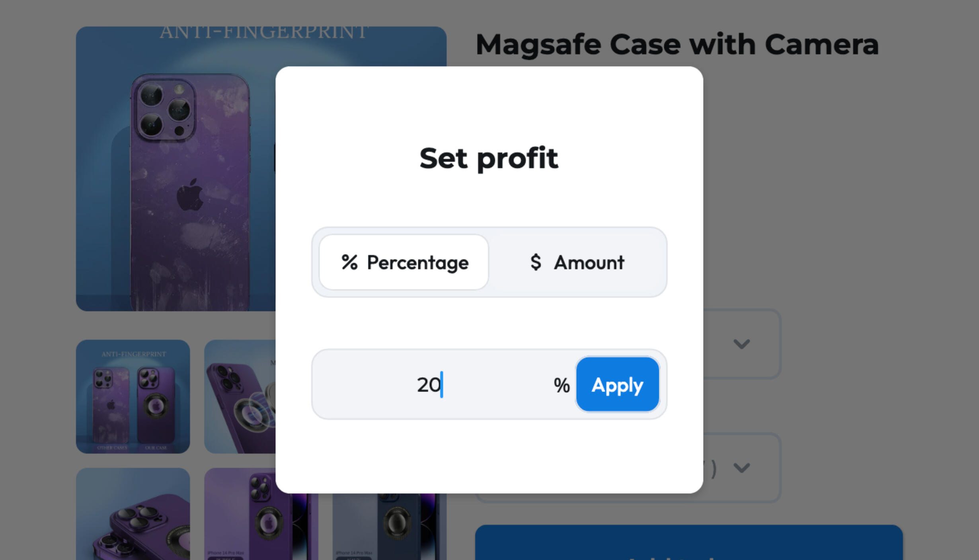Click the percent icon in the Percentage tab
The image size is (979, 560).
pyautogui.click(x=349, y=262)
